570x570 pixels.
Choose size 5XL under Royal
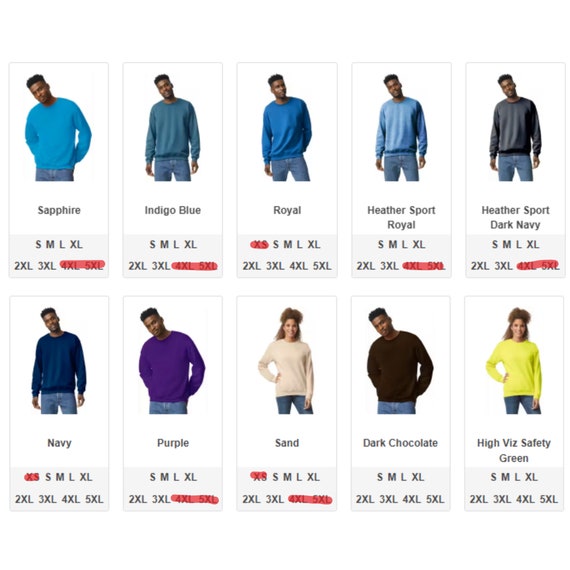click(x=322, y=266)
